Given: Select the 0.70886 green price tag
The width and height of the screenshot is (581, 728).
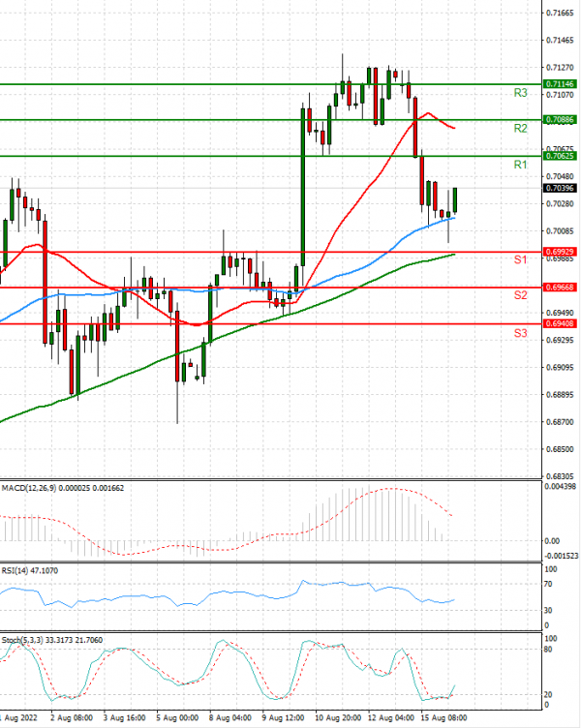Looking at the screenshot, I should pyautogui.click(x=560, y=120).
